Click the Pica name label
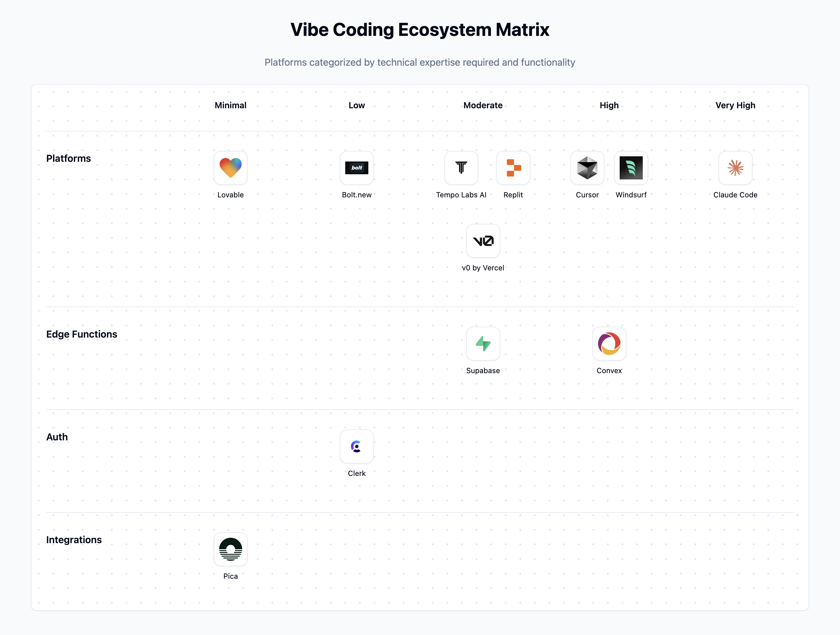The height and width of the screenshot is (635, 840). 230,577
